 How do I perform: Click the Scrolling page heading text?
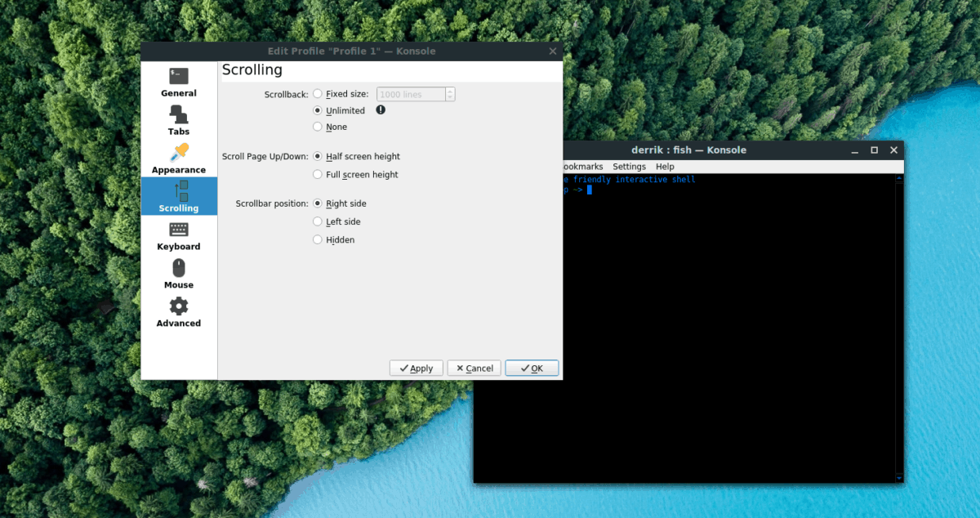(x=252, y=70)
